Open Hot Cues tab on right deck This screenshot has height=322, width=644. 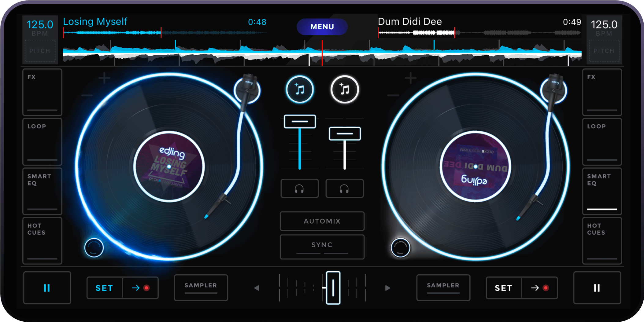pyautogui.click(x=602, y=240)
